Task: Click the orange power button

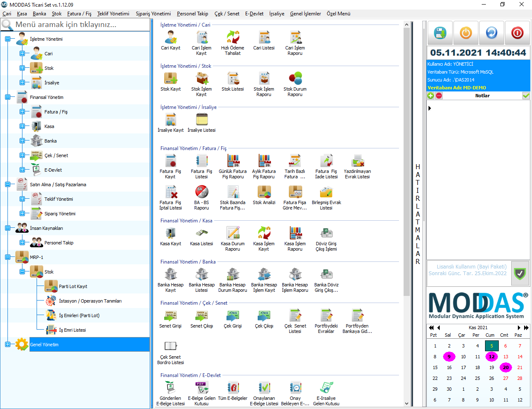Action: [x=466, y=33]
